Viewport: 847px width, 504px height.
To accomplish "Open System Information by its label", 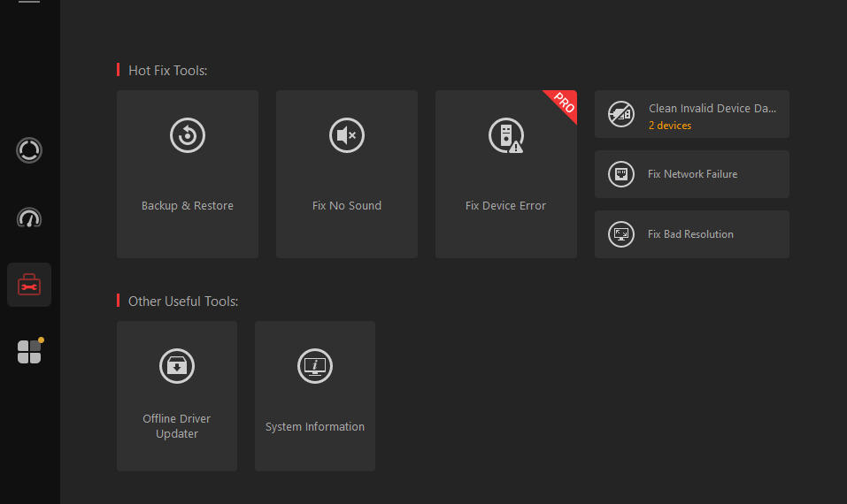I will (x=315, y=427).
